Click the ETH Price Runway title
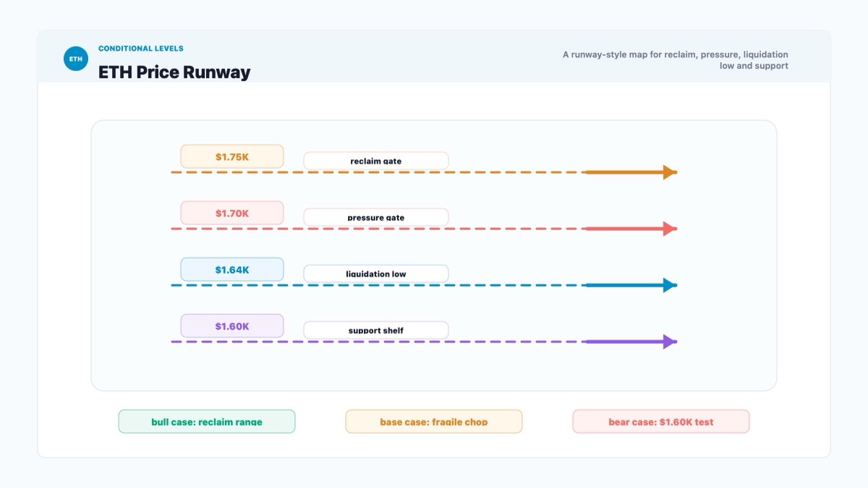Screen dimensions: 868x488 174,72
